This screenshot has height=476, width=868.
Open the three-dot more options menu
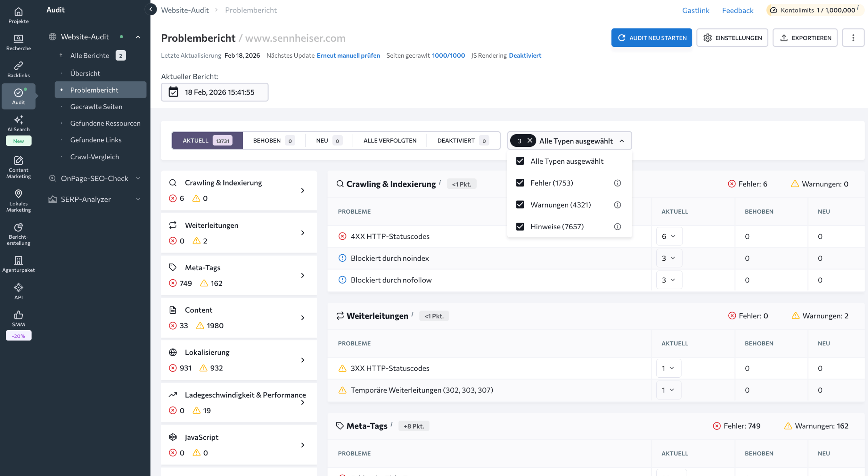853,38
